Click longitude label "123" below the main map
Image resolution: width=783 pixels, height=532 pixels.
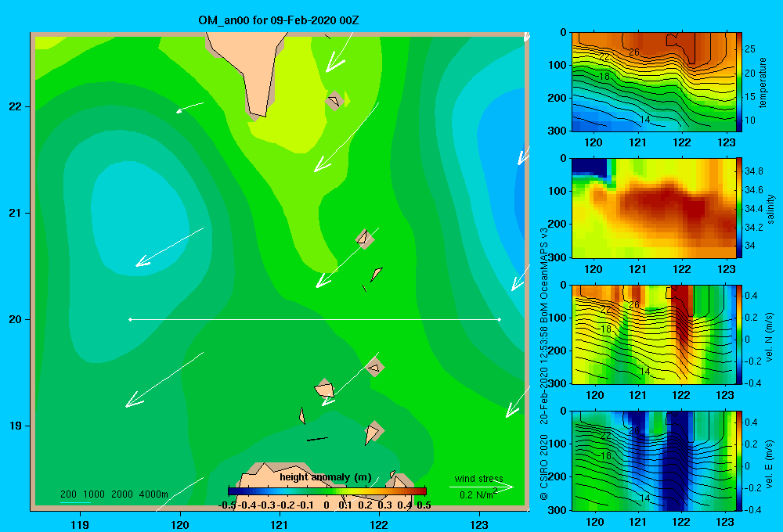coord(479,524)
